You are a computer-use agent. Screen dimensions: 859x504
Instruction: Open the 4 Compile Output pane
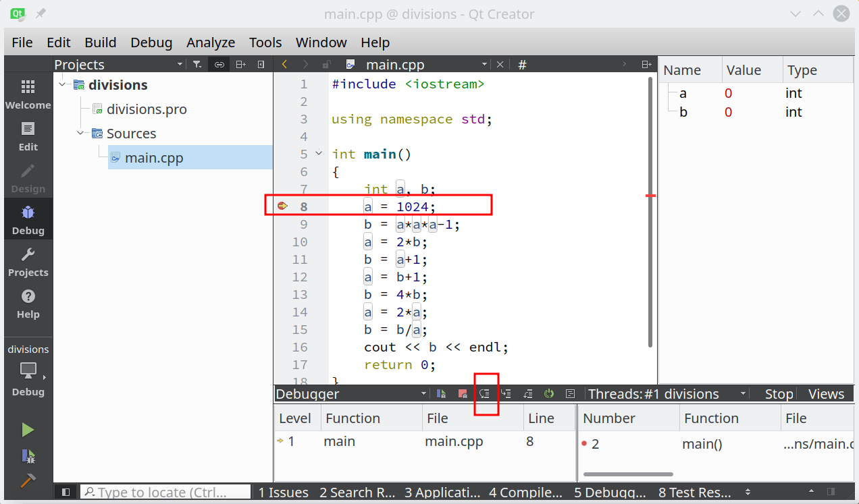point(525,492)
